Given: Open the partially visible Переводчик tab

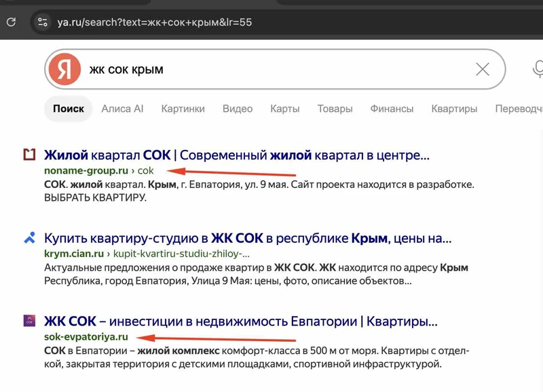Looking at the screenshot, I should [x=519, y=109].
